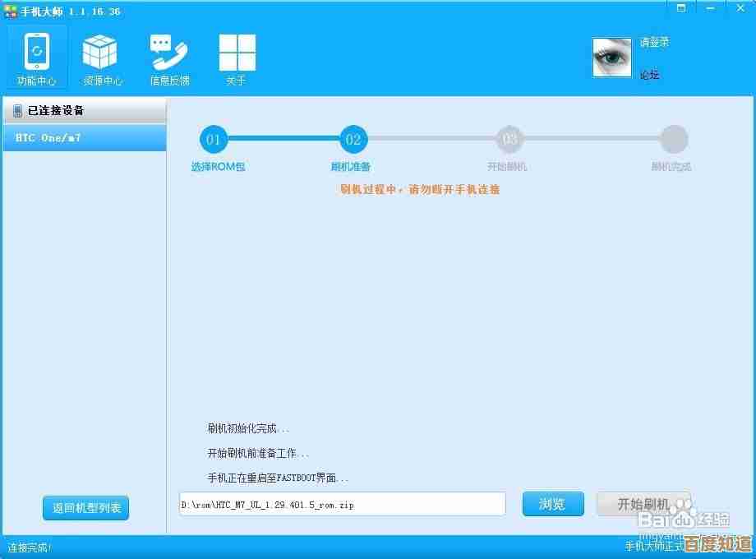Click step 02 刷机准备 circle

tap(353, 140)
